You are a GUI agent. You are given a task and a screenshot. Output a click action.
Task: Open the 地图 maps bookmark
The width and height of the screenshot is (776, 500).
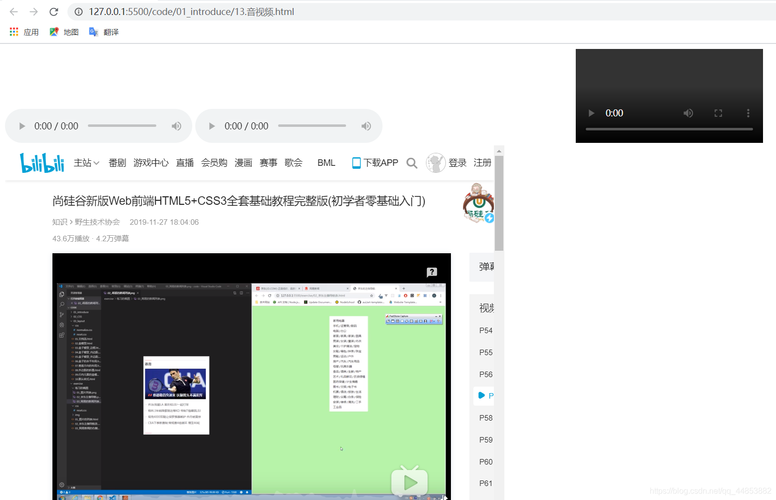pos(64,32)
